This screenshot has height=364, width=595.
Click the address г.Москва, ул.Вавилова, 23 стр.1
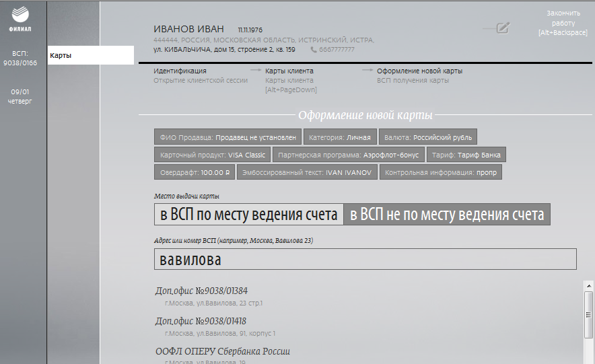tap(213, 303)
